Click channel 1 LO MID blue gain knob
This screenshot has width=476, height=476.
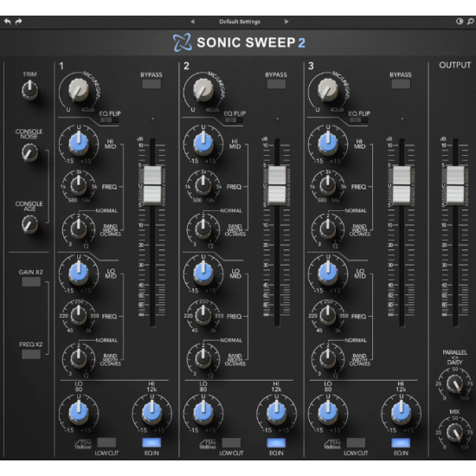(79, 273)
